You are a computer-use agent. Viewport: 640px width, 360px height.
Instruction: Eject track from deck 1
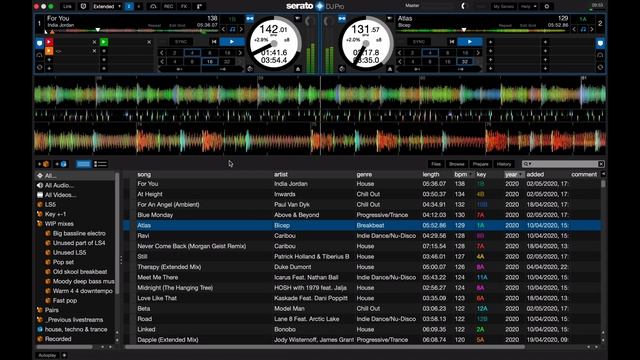click(x=298, y=69)
